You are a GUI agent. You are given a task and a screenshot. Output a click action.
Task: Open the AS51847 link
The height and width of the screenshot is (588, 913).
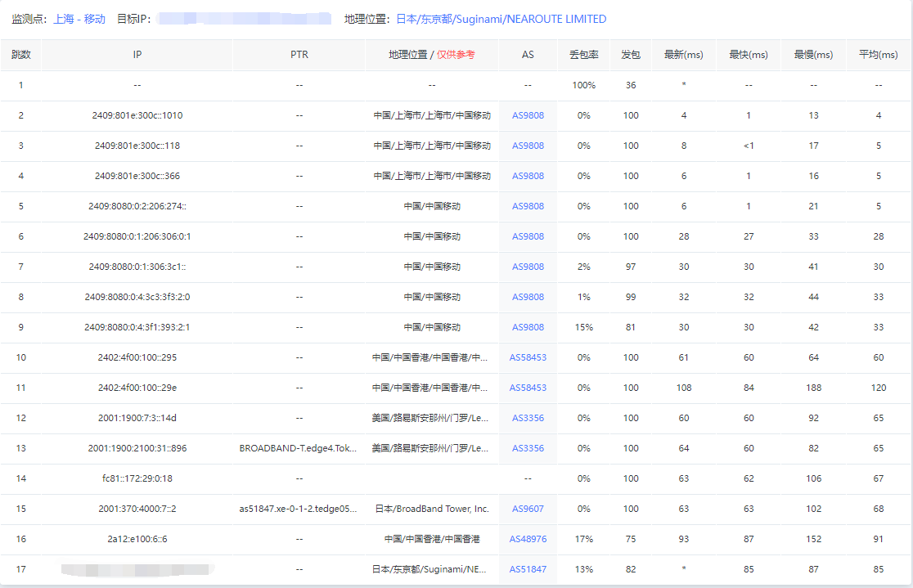528,569
